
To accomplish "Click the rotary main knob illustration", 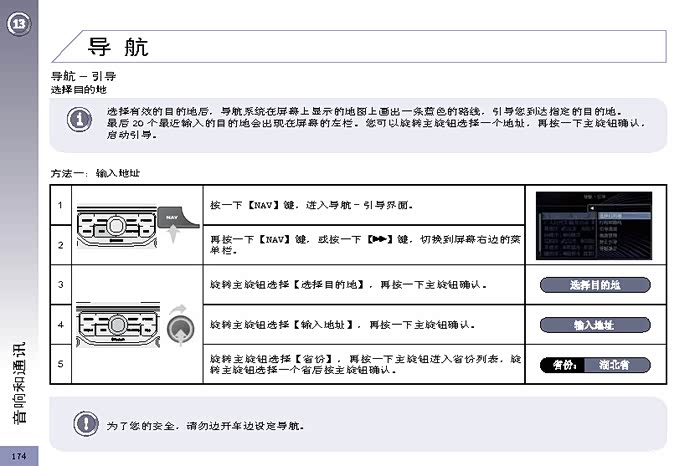I will tap(180, 329).
